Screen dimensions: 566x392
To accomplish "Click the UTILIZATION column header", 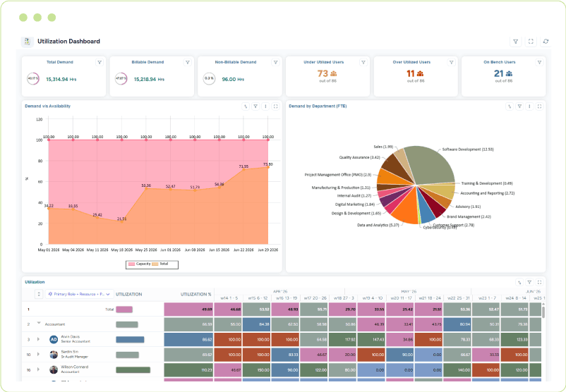I will 129,295.
